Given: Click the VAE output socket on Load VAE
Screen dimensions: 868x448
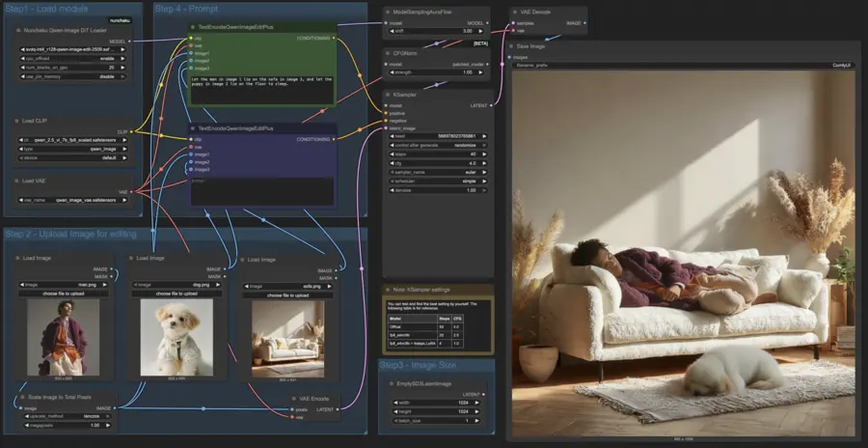Looking at the screenshot, I should pos(131,192).
